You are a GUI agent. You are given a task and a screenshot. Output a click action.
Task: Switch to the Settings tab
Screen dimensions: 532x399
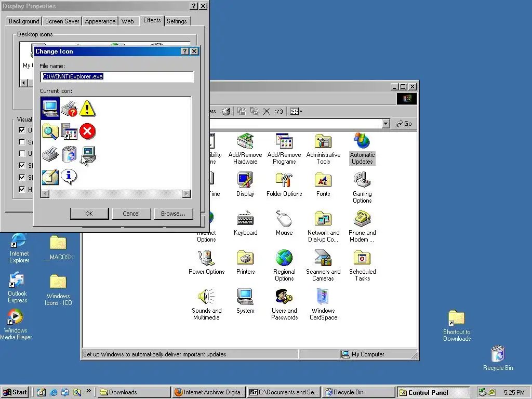click(177, 21)
